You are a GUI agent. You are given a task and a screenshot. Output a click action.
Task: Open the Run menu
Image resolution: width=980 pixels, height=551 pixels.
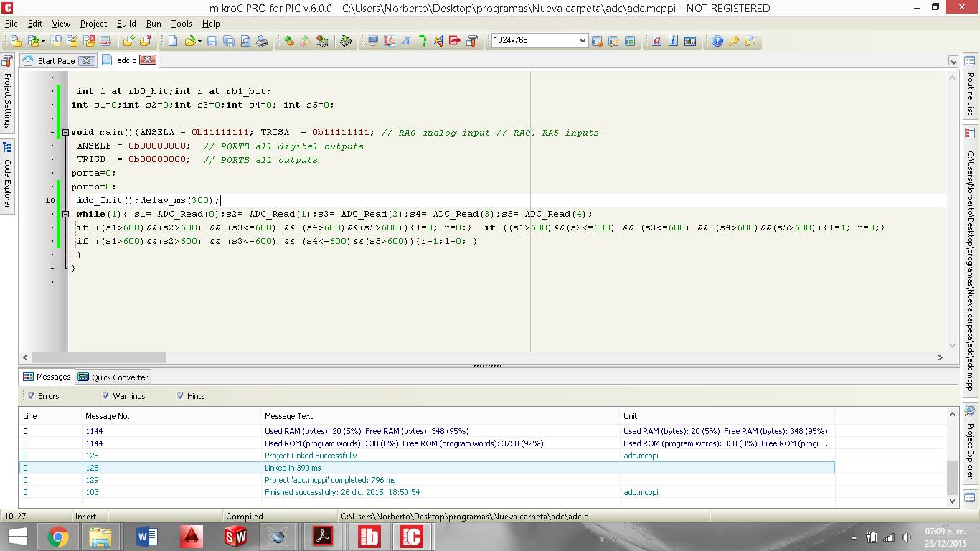(x=154, y=24)
